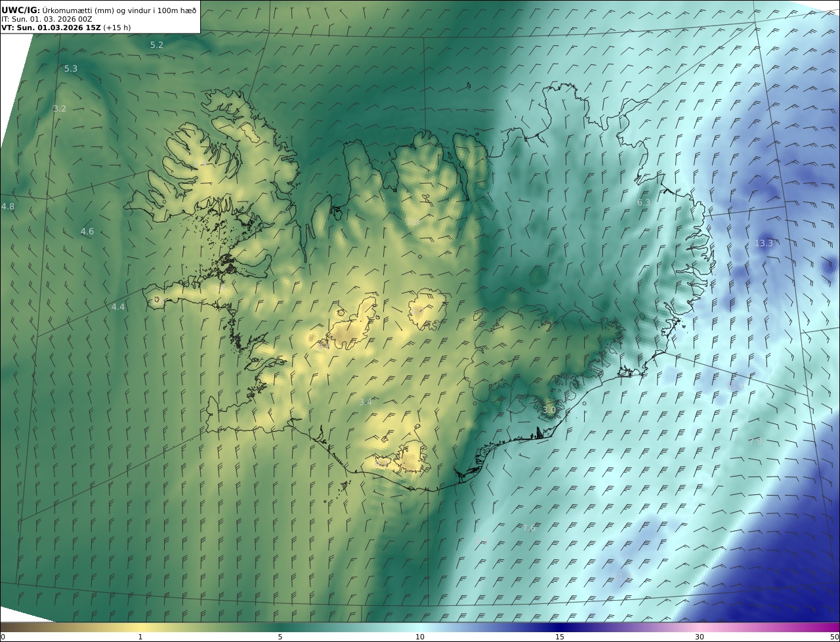Click the map value label 5.3
Image resolution: width=840 pixels, height=642 pixels.
tap(71, 69)
